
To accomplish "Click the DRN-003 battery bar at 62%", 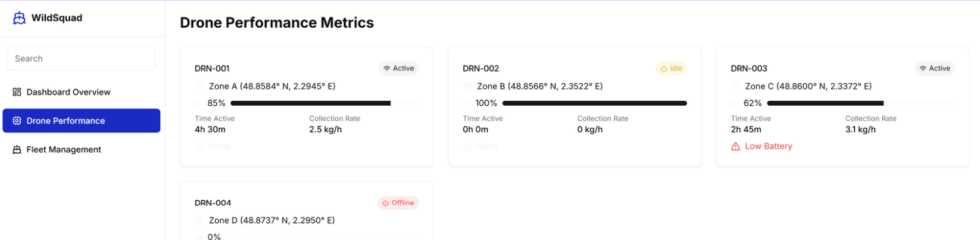I will point(861,103).
